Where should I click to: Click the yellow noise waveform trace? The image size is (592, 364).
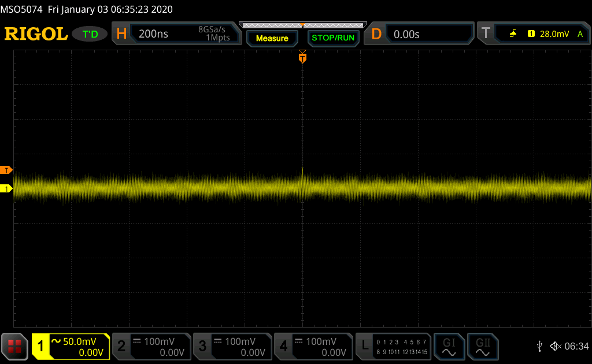click(x=302, y=187)
